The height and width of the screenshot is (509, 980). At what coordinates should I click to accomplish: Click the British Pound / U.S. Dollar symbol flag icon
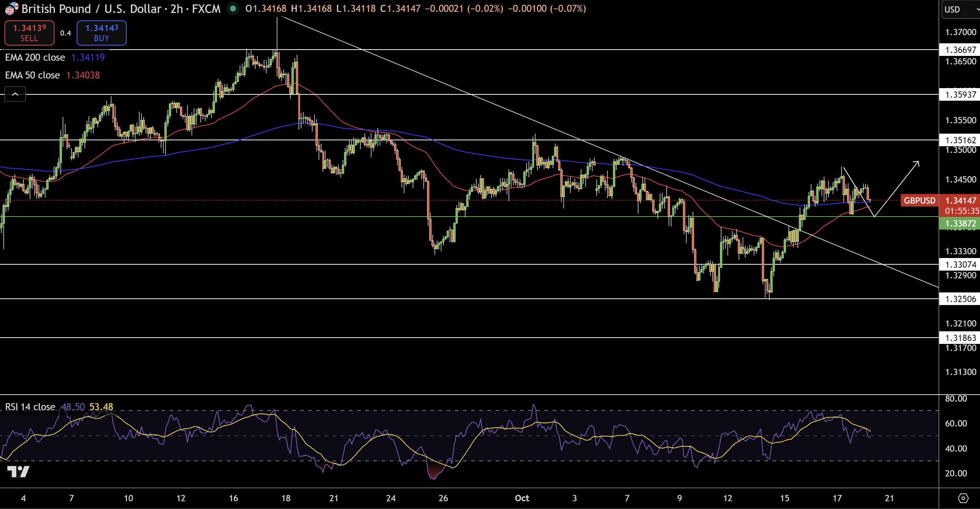pyautogui.click(x=11, y=9)
